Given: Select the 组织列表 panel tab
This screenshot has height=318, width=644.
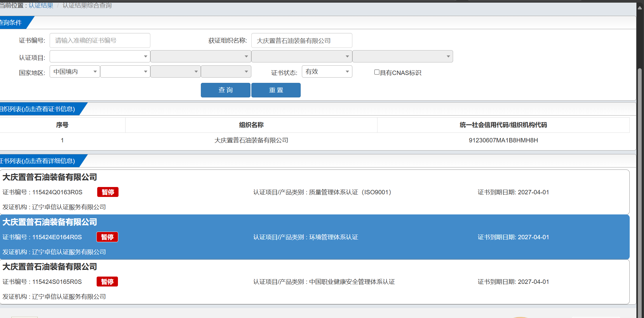Looking at the screenshot, I should (x=39, y=109).
